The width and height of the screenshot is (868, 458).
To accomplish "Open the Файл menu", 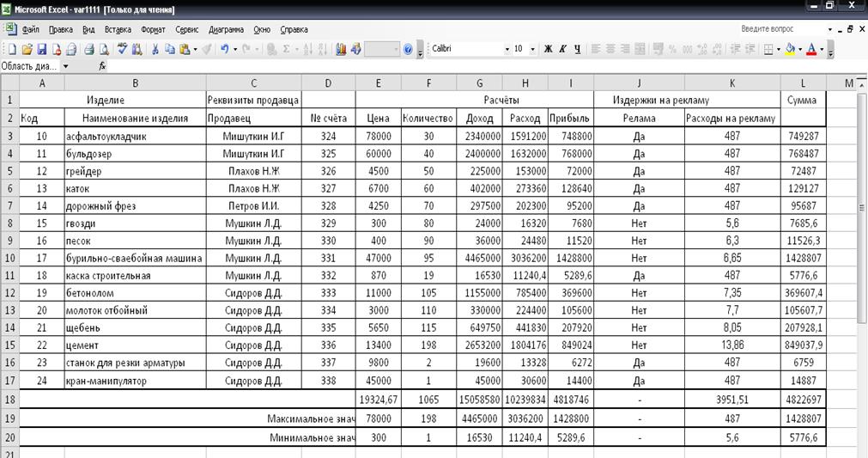I will (30, 29).
